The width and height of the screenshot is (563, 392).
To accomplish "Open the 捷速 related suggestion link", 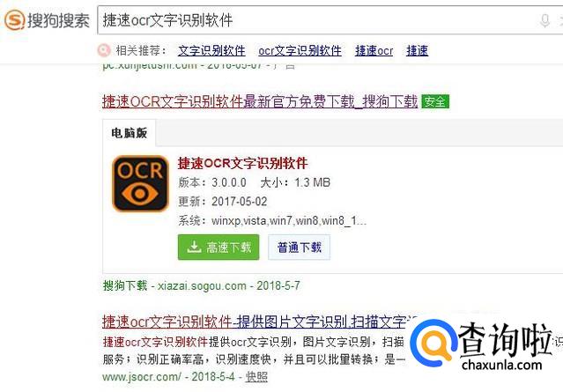I will (x=418, y=50).
